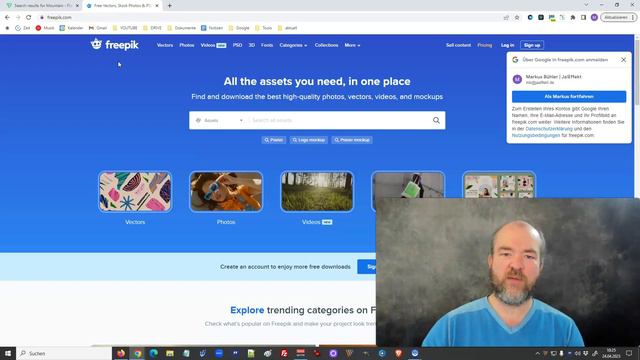Viewport: 640px width, 360px height.
Task: Open a new browser tab with the plus icon
Action: click(x=169, y=6)
